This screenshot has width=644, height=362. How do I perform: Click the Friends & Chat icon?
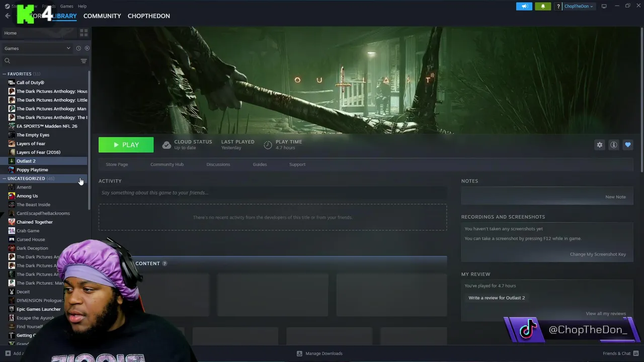pyautogui.click(x=636, y=353)
